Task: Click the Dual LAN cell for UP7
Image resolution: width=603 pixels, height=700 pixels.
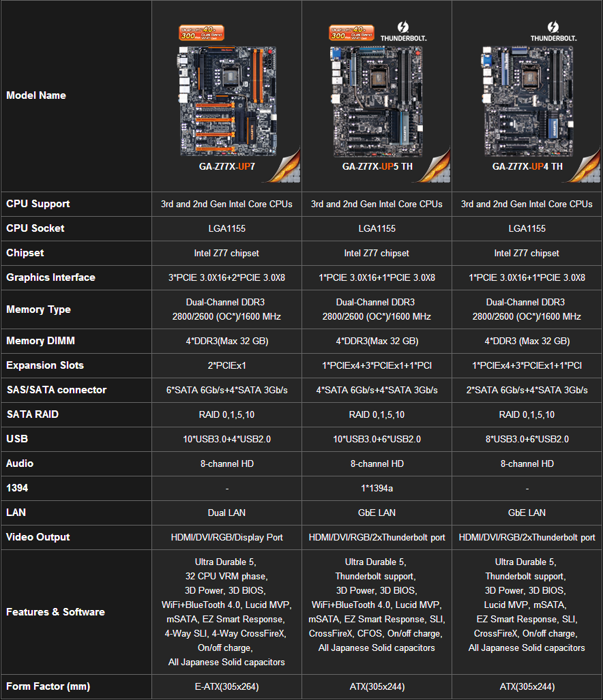Action: [x=226, y=513]
